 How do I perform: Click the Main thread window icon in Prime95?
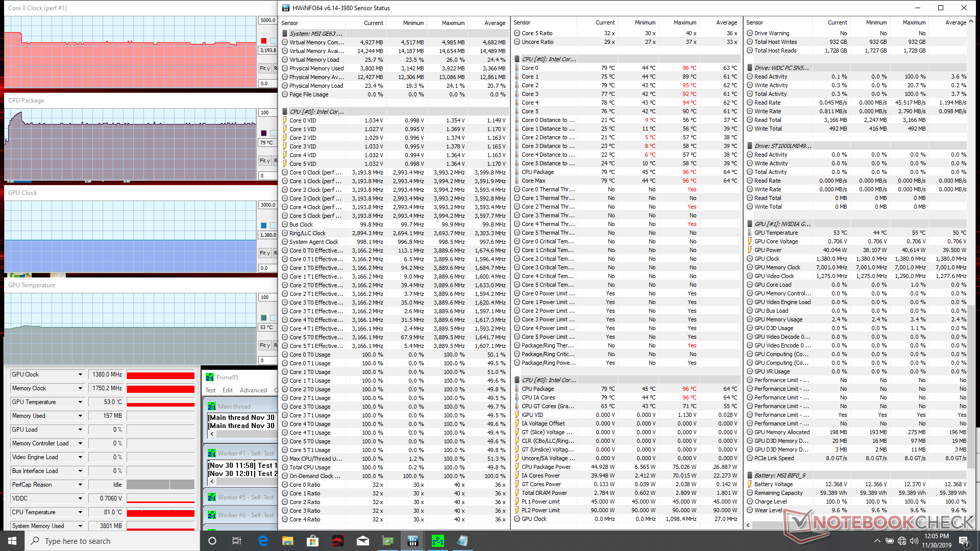point(212,407)
